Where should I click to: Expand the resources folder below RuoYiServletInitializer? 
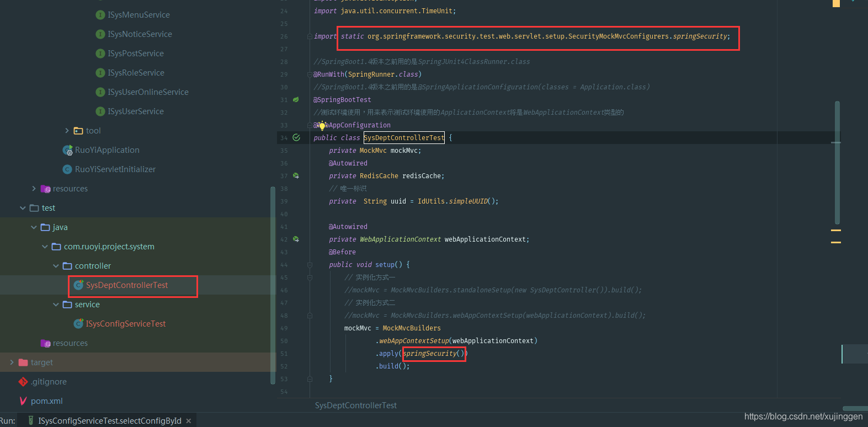point(34,189)
